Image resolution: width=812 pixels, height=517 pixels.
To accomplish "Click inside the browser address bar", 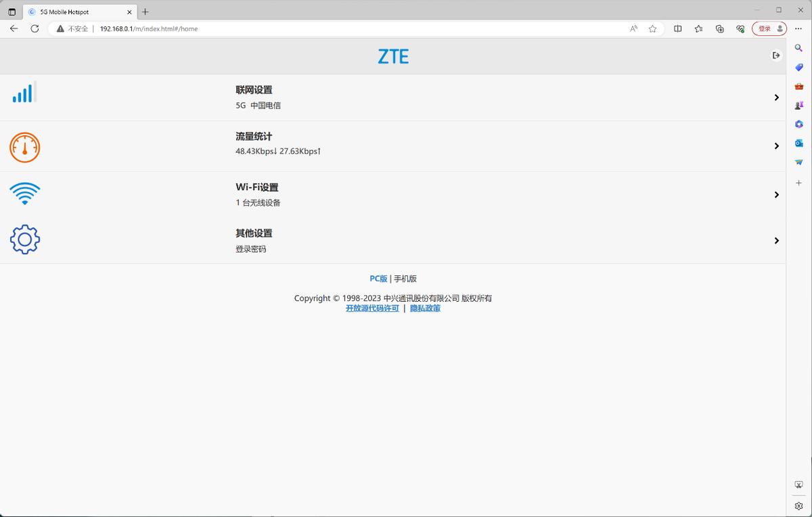I will tap(271, 28).
